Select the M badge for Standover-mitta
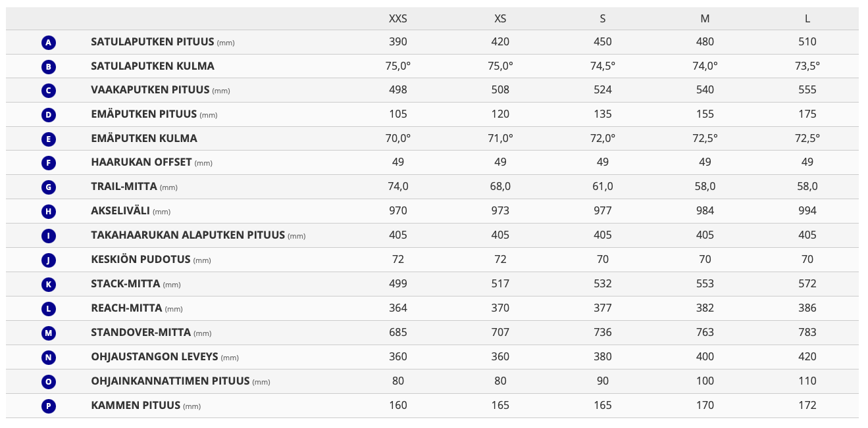Screen dimensions: 868x428 48,333
